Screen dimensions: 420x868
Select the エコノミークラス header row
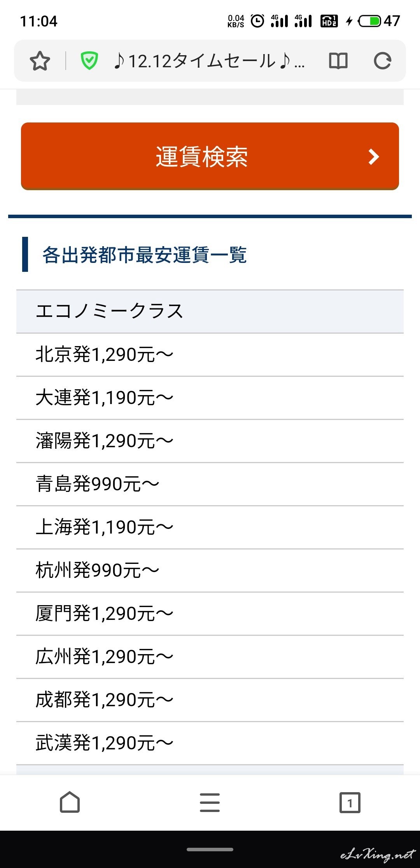(210, 311)
